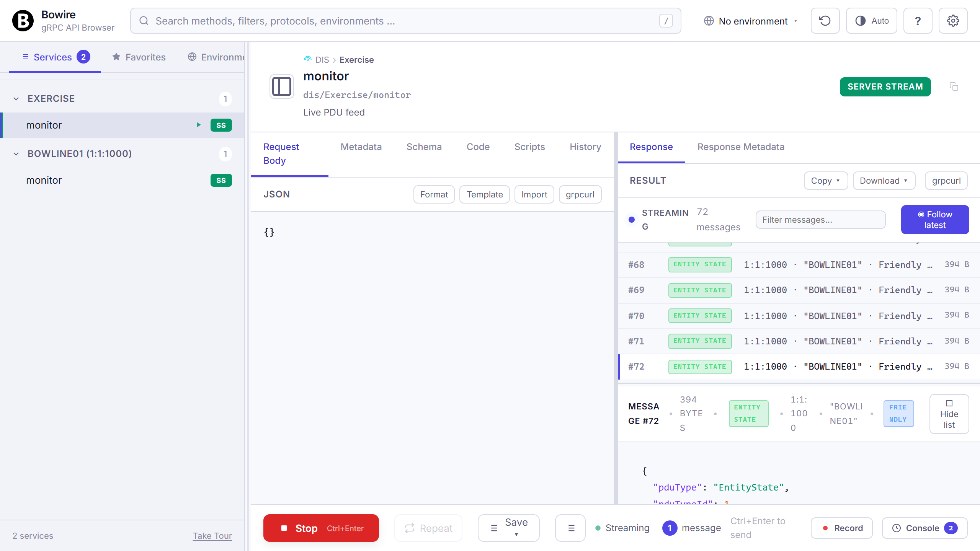Click the Repeat button
Screen dimensions: 980x551
click(428, 528)
